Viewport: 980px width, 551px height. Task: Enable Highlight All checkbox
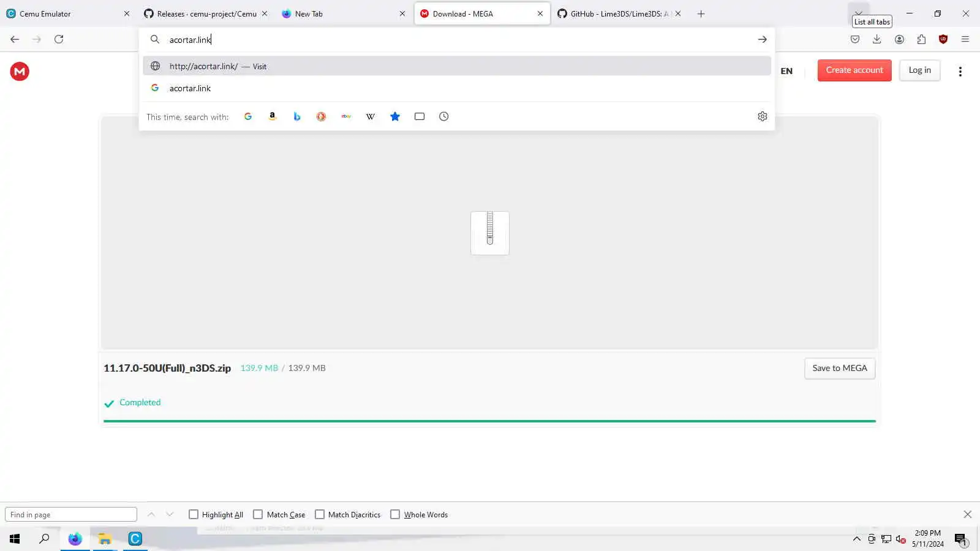pyautogui.click(x=194, y=514)
